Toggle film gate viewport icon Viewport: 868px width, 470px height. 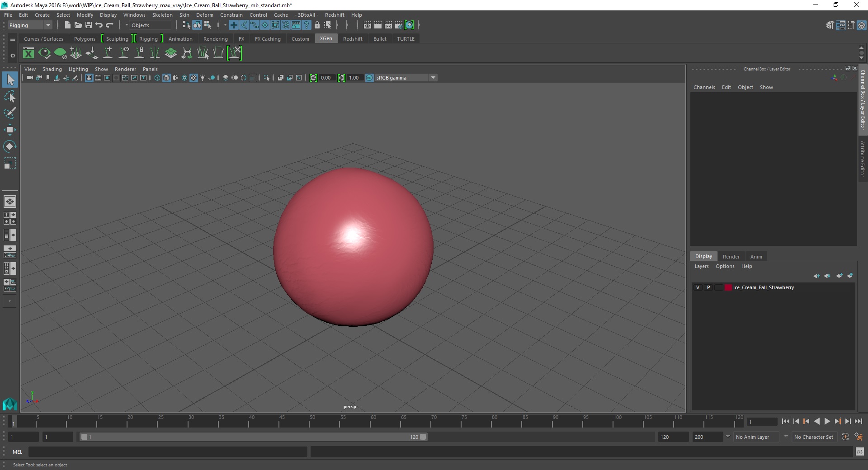point(98,78)
